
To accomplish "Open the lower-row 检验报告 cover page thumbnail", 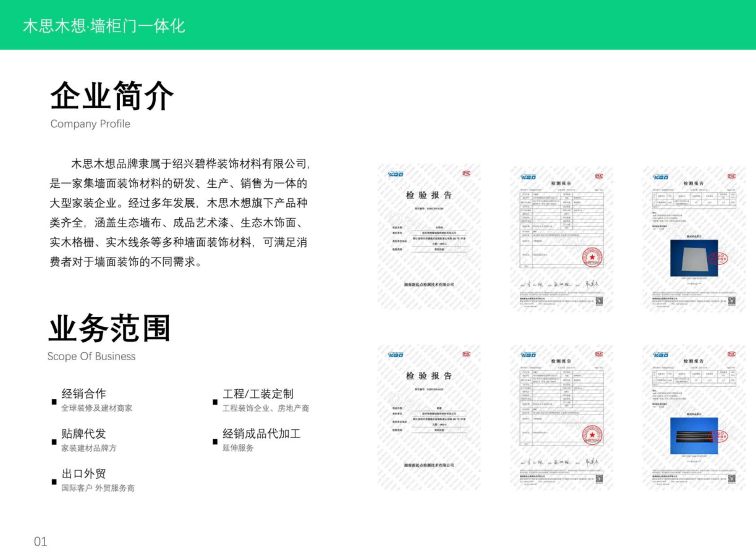I will [429, 418].
